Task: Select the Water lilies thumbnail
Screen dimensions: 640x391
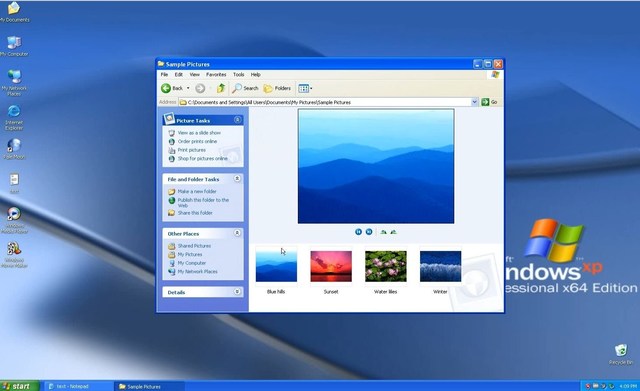Action: tap(386, 267)
